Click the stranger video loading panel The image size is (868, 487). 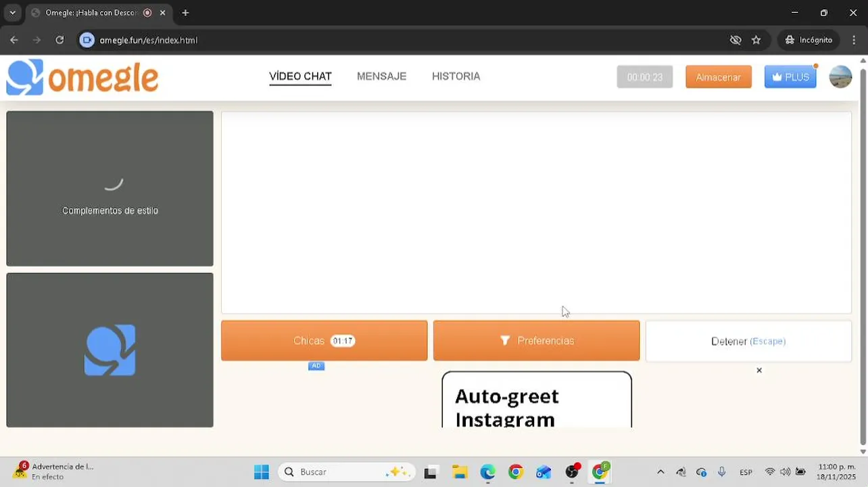coord(110,189)
